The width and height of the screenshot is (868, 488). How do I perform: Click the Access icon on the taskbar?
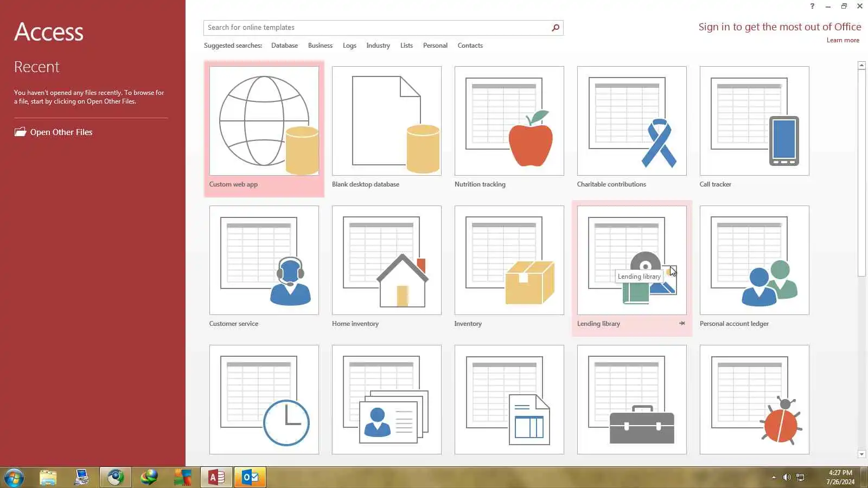[216, 478]
